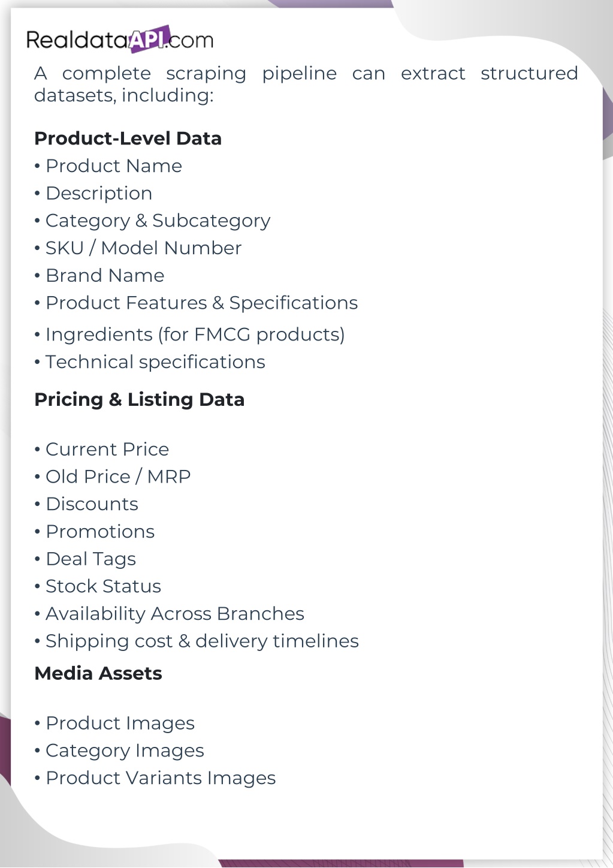Click the RealdataAPI.com logo
Image resolution: width=613 pixels, height=868 pixels.
click(x=120, y=40)
